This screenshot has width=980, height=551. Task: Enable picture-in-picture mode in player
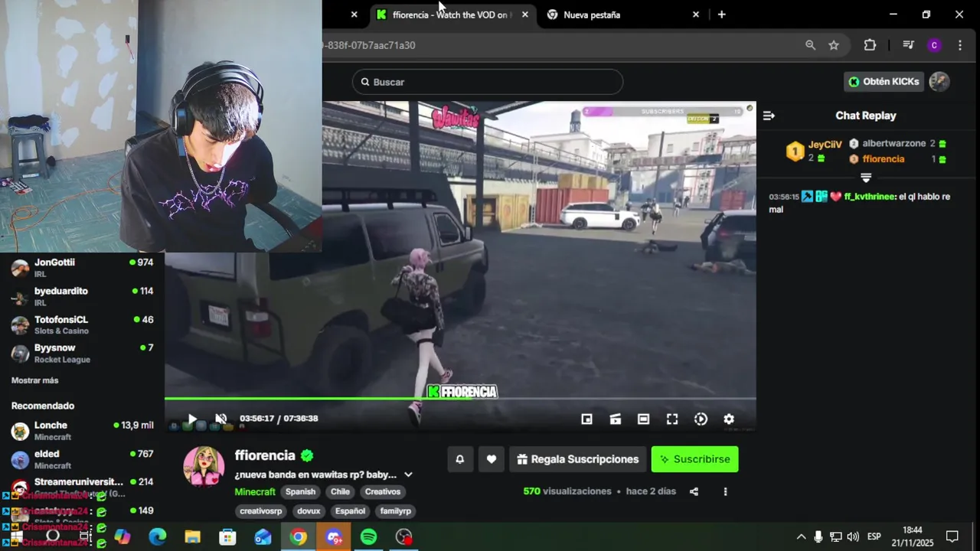tap(586, 419)
